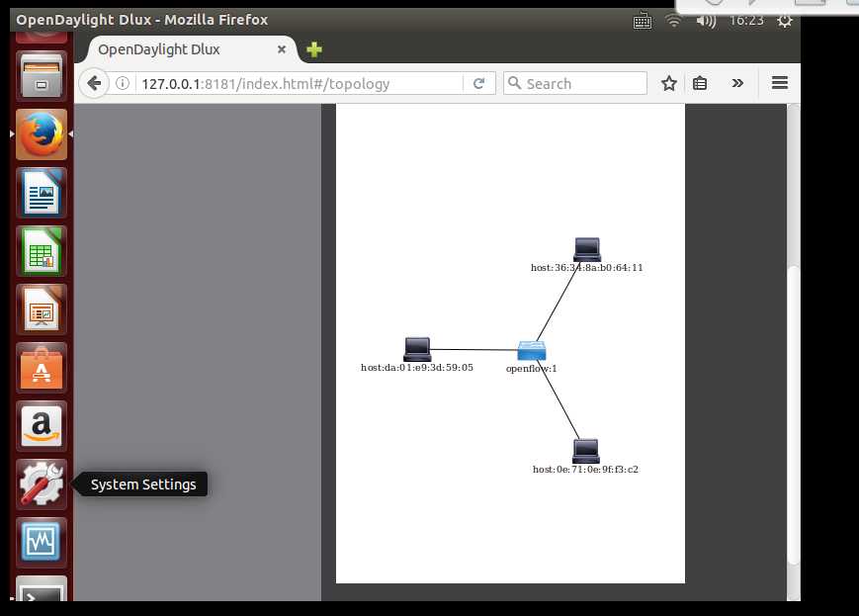The height and width of the screenshot is (616, 859).
Task: Click the host:36:34:8a:b0:64:11 label
Action: (587, 267)
